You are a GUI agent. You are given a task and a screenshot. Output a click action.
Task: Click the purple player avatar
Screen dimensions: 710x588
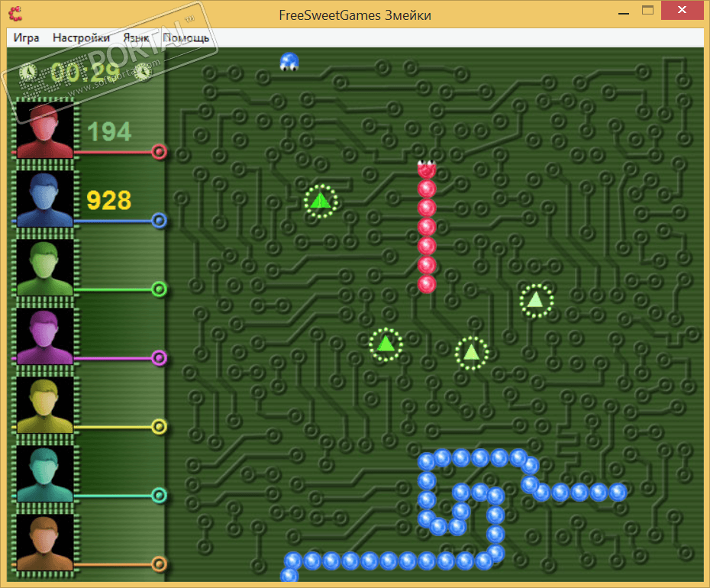click(x=45, y=337)
